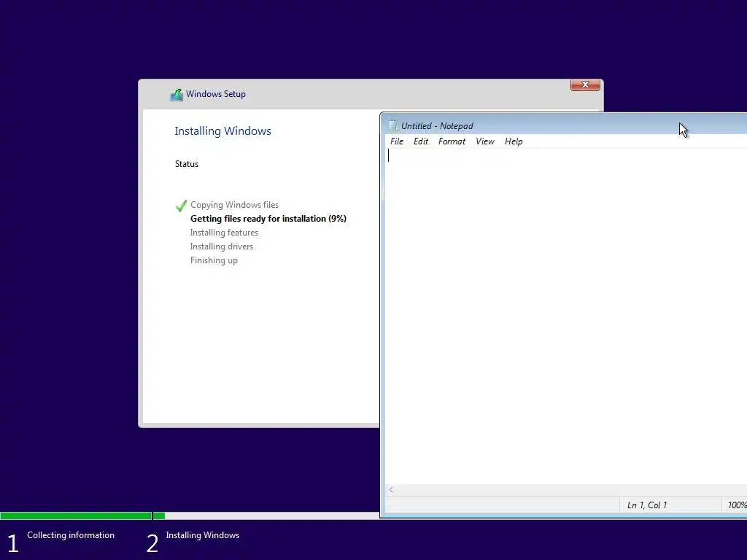Click the green checkmark beside Copying Windows files
Screen dimensions: 747x560
(x=182, y=206)
